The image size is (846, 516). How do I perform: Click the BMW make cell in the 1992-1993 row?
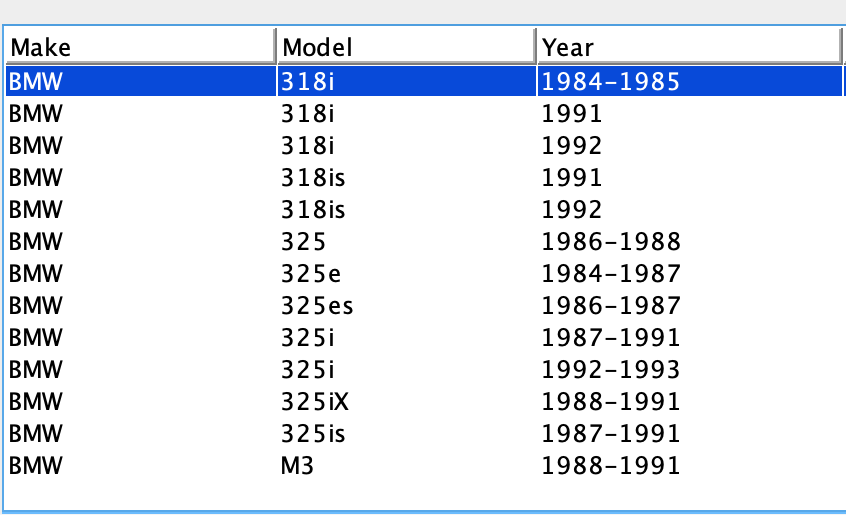[x=141, y=370]
